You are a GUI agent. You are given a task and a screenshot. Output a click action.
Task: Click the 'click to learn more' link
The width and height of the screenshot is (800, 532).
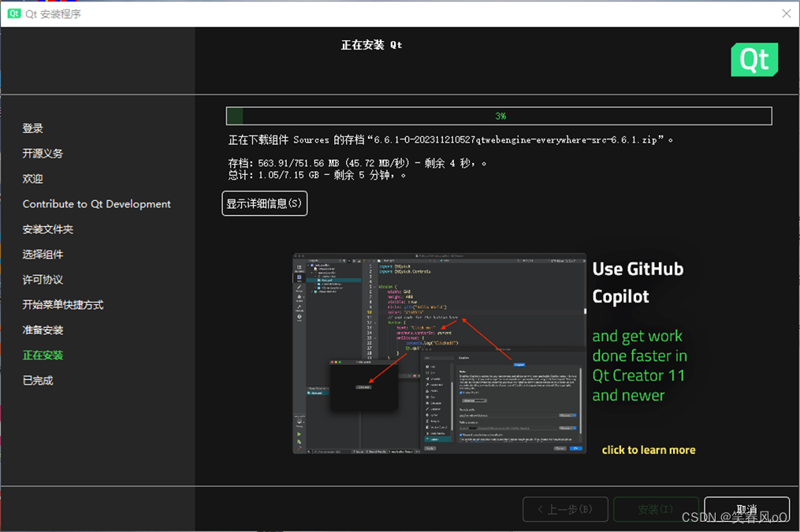pyautogui.click(x=649, y=450)
